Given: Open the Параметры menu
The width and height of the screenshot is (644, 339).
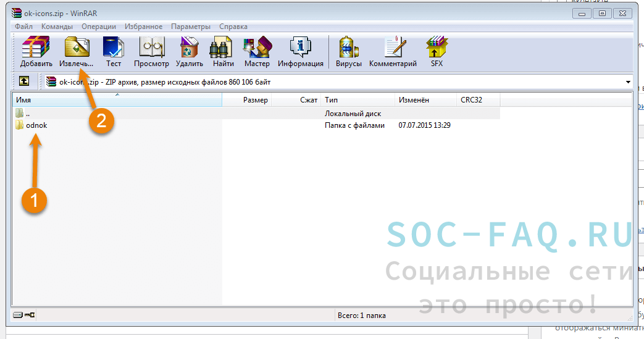Looking at the screenshot, I should pos(191,27).
